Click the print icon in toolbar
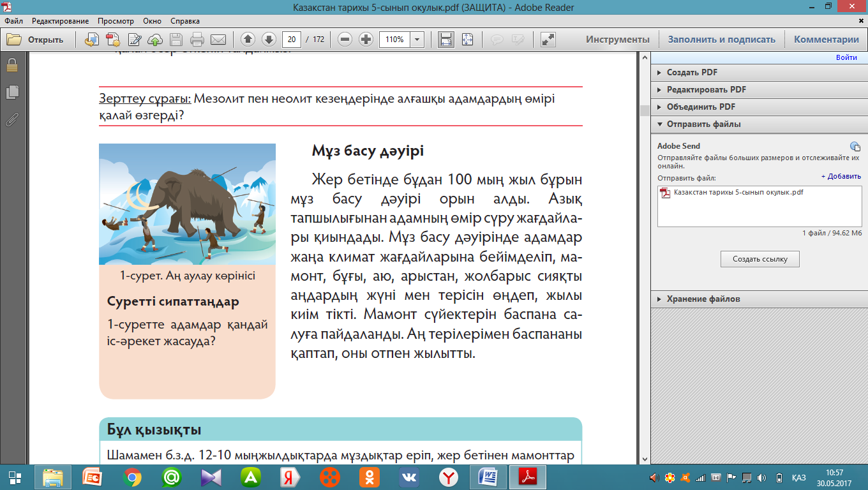Screen dimensions: 868x490 (197, 40)
